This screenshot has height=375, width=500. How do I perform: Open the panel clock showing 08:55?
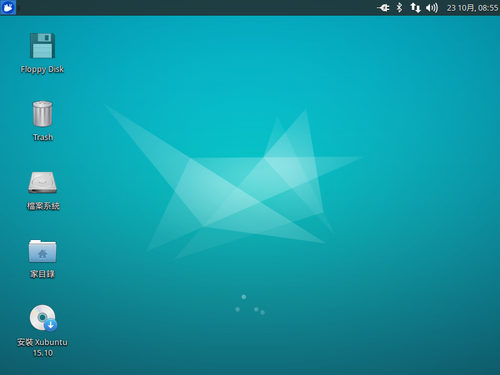tap(472, 8)
